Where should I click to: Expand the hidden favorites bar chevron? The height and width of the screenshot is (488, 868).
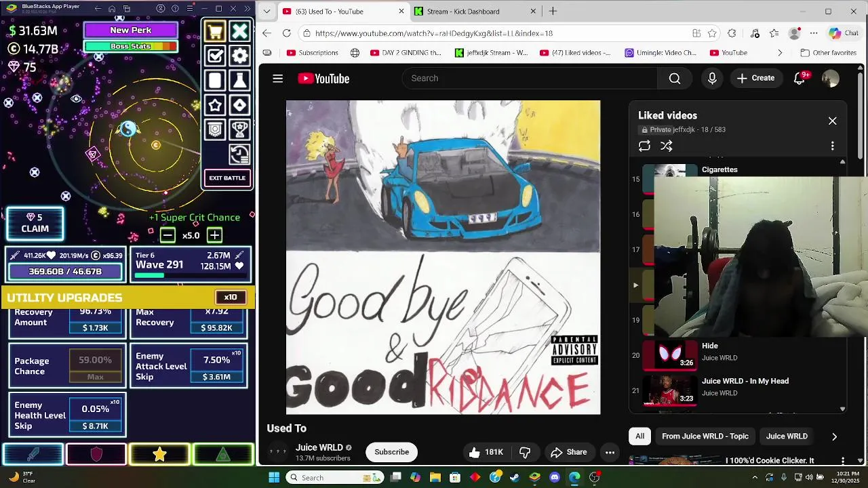(x=780, y=53)
